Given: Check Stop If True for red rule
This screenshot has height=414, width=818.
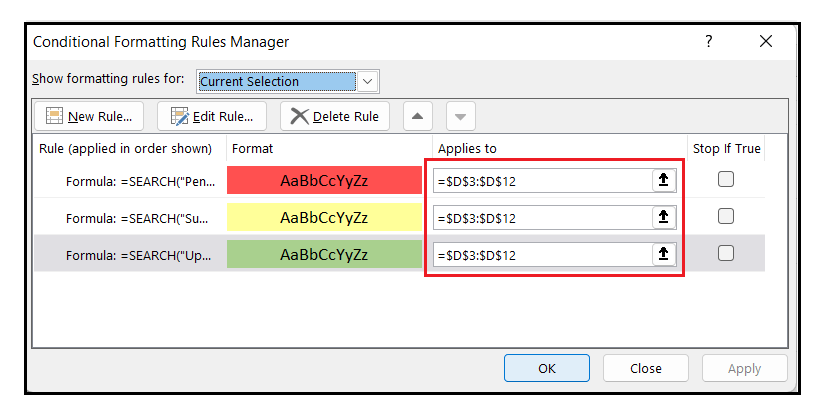Looking at the screenshot, I should 726,179.
